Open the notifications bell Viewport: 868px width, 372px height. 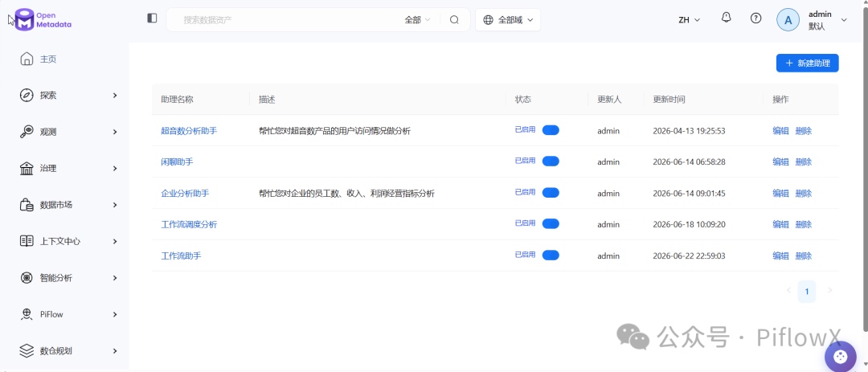tap(727, 18)
